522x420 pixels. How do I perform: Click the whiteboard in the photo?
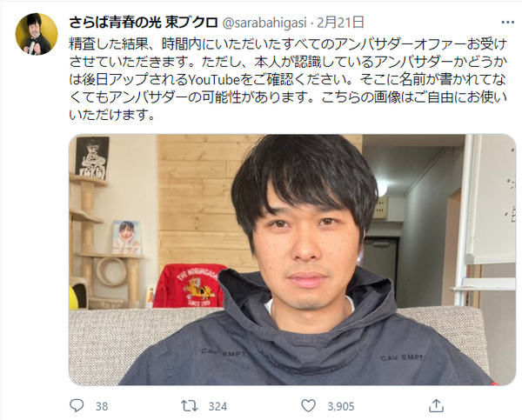click(x=491, y=200)
